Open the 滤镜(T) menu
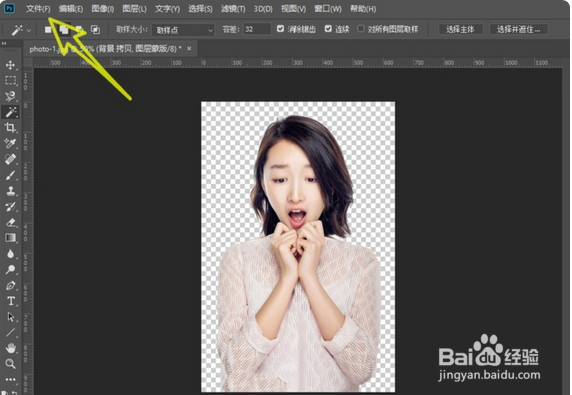Screen dimensions: 572x395 (233, 9)
